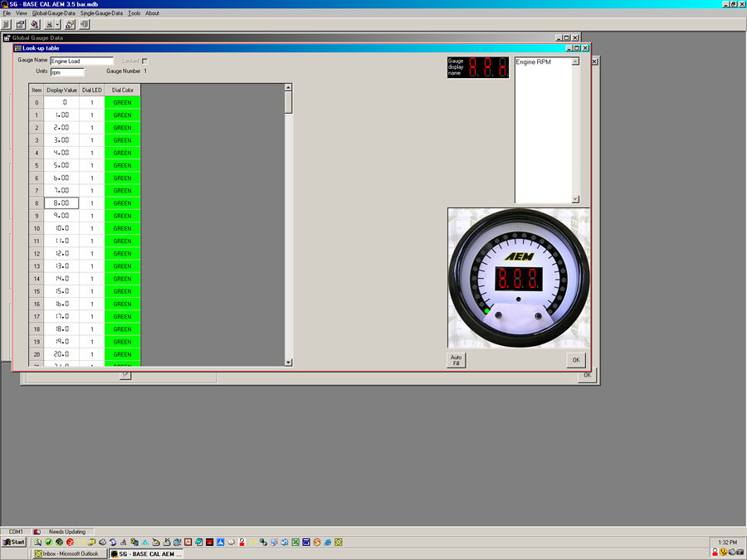Click the lookup table scrollbar thumb
The width and height of the screenshot is (747, 560).
pyautogui.click(x=288, y=102)
